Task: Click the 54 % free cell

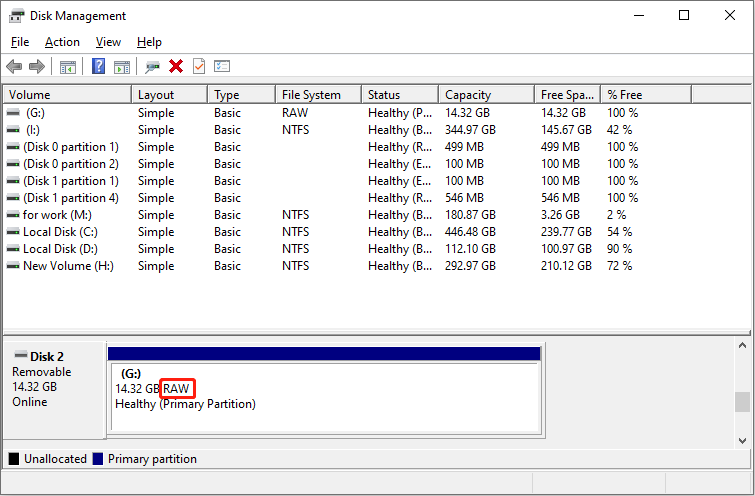Action: point(619,232)
